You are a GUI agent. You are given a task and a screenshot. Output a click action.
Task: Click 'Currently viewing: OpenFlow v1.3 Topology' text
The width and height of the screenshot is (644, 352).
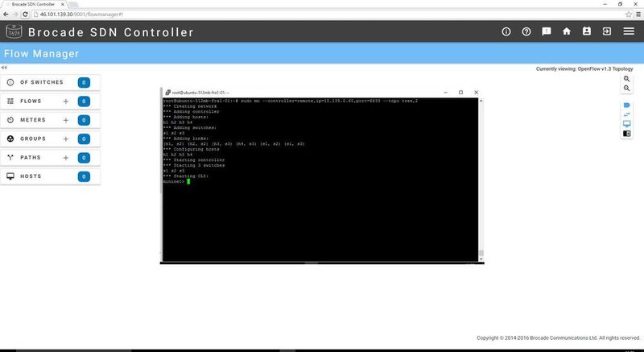pos(584,69)
